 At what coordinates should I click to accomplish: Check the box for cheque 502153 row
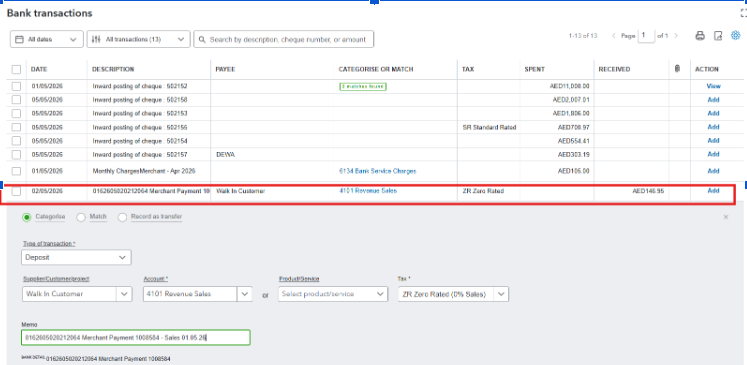tap(17, 113)
